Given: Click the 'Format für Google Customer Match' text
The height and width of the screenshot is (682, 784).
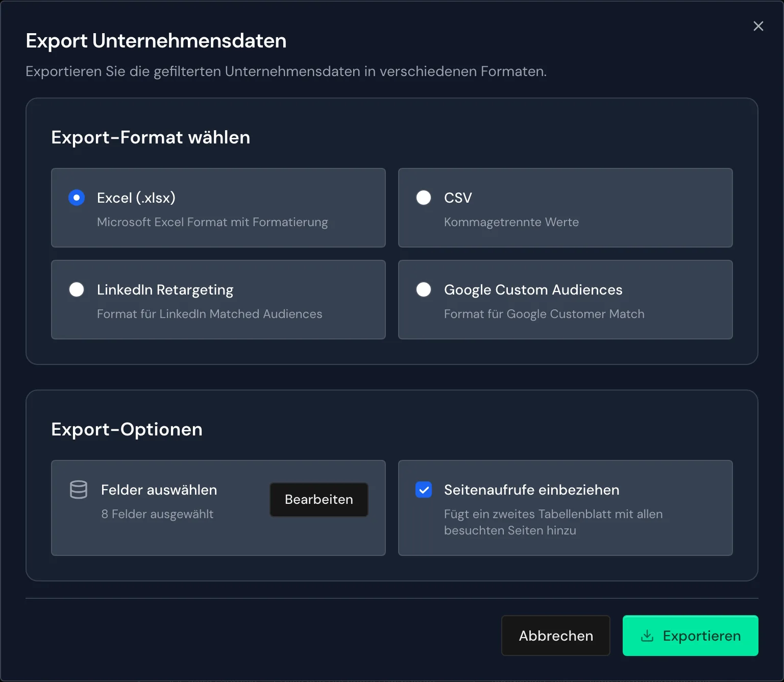Looking at the screenshot, I should [x=544, y=314].
